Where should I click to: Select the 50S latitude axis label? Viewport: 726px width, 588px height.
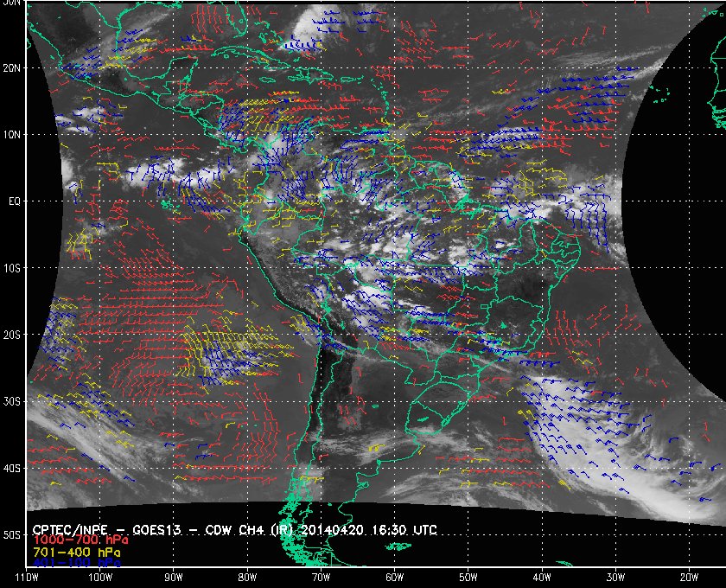pos(12,535)
